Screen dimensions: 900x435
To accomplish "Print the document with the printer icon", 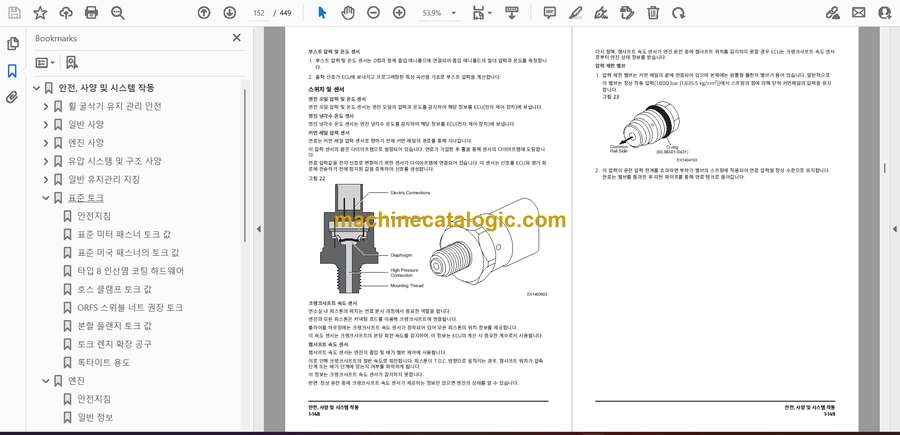I will [91, 13].
